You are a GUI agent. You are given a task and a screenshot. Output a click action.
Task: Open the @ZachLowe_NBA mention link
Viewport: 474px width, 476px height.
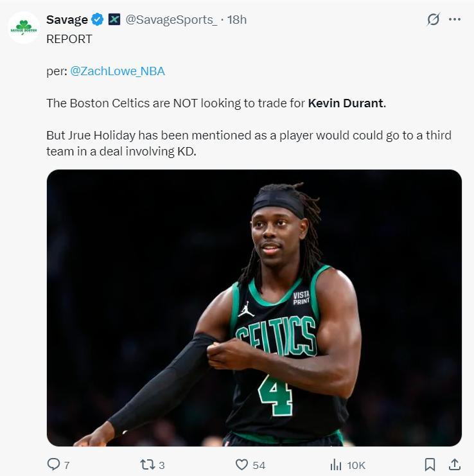117,71
